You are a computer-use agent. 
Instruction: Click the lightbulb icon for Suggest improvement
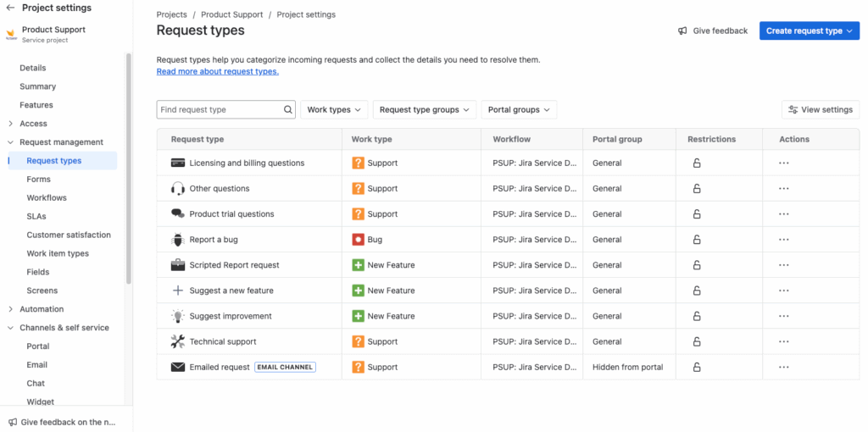click(178, 316)
